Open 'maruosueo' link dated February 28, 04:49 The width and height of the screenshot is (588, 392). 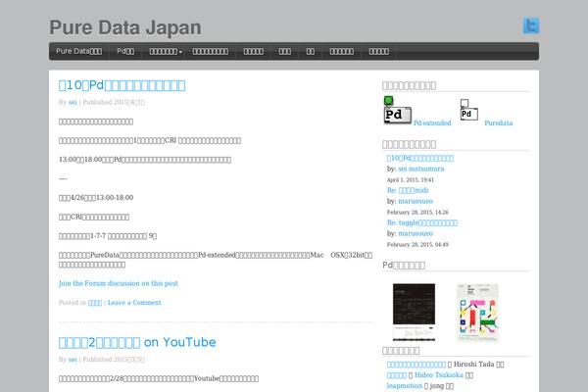416,233
